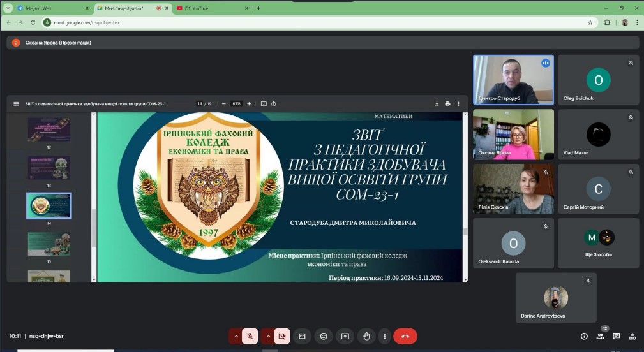Open the Chrome three-dot menu

click(637, 22)
